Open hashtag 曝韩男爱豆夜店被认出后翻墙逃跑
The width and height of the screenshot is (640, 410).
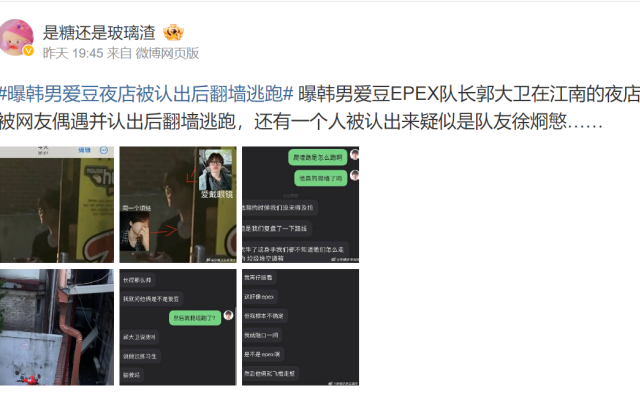pyautogui.click(x=146, y=94)
